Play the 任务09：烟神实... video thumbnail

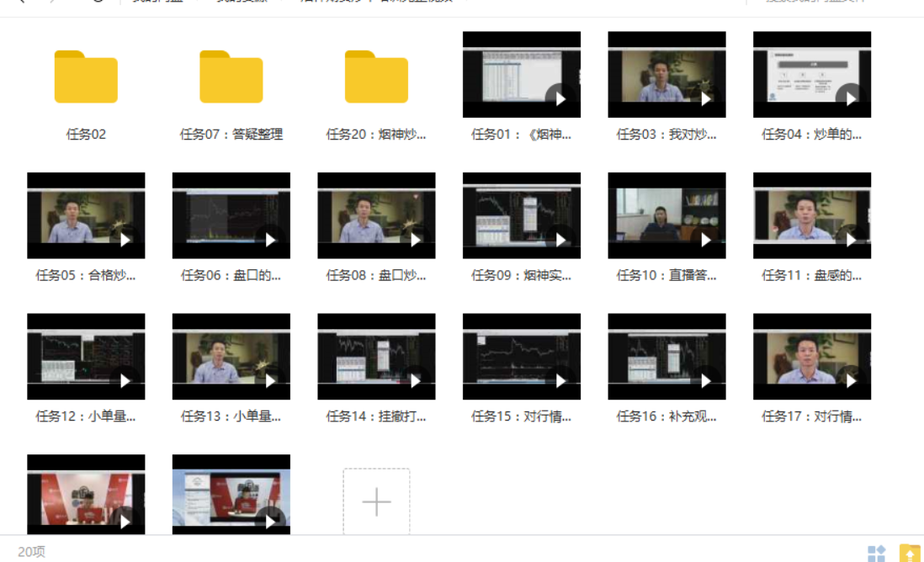[x=522, y=215]
